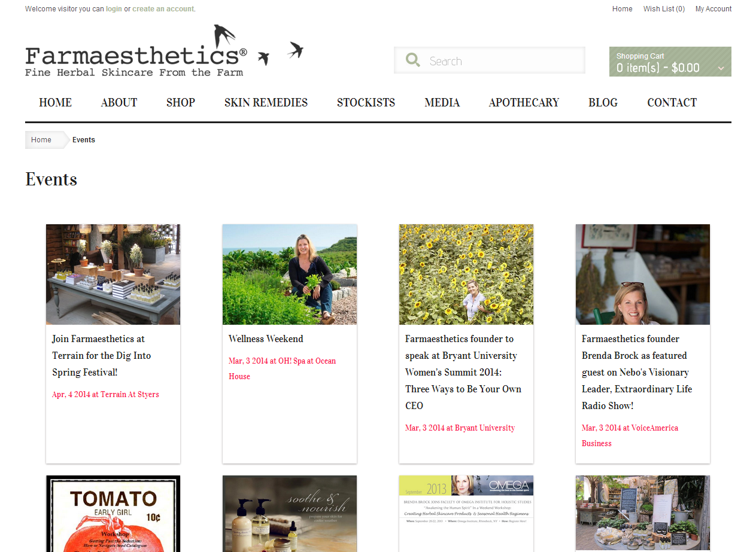Click the Farmaesthetics logo
This screenshot has width=756, height=552.
[x=165, y=51]
